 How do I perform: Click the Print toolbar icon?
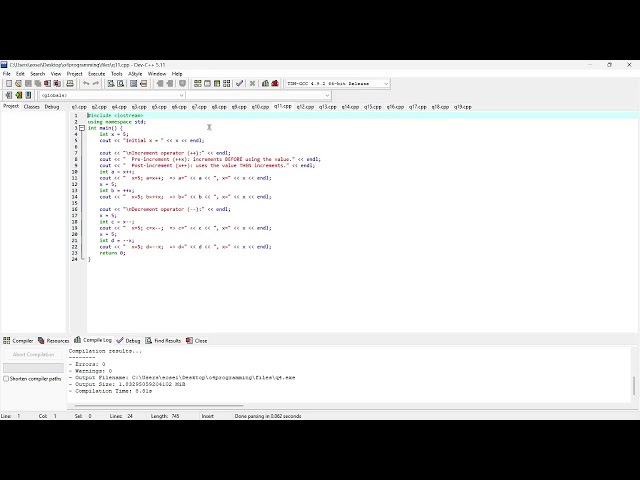tap(70, 83)
